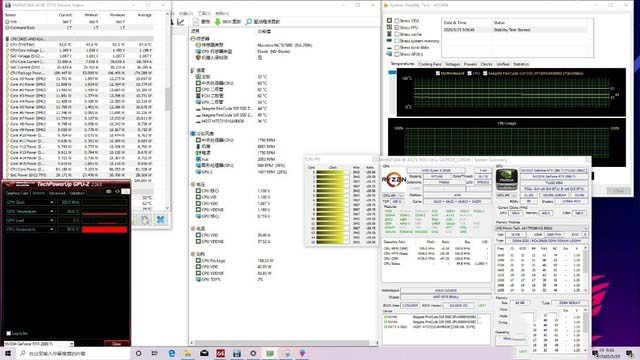The height and width of the screenshot is (360, 640).
Task: Toggle the Stress FPU checkbox
Action: [x=396, y=27]
